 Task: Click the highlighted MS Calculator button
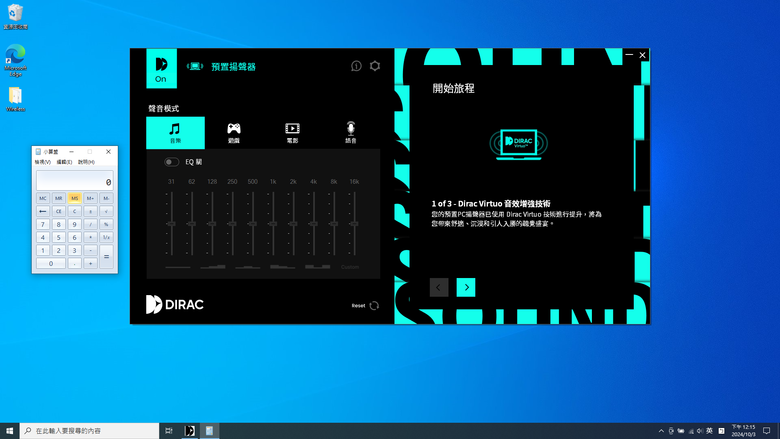pyautogui.click(x=75, y=198)
